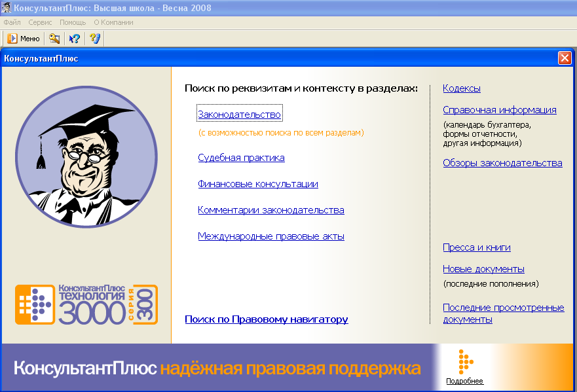
Task: Click the heading Поиск по реквизитам и контексту
Action: click(301, 88)
